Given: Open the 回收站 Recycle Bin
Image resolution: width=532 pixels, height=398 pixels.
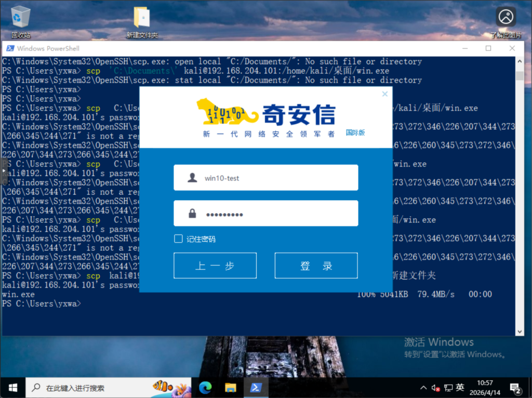Looking at the screenshot, I should click(21, 16).
